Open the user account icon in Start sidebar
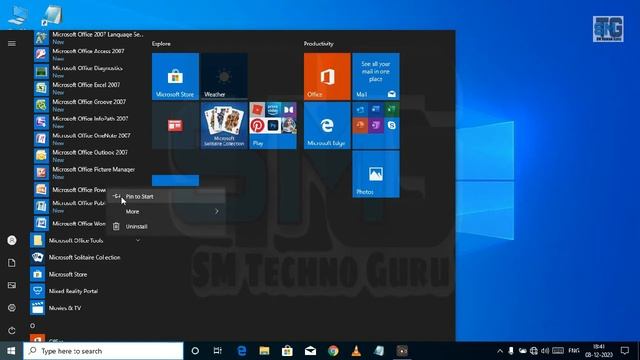 (x=12, y=240)
